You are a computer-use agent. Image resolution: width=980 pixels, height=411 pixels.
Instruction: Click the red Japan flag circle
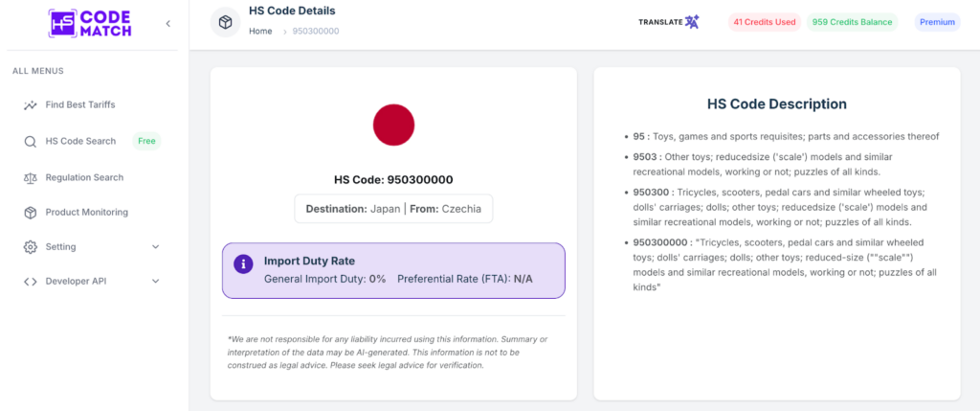[393, 126]
